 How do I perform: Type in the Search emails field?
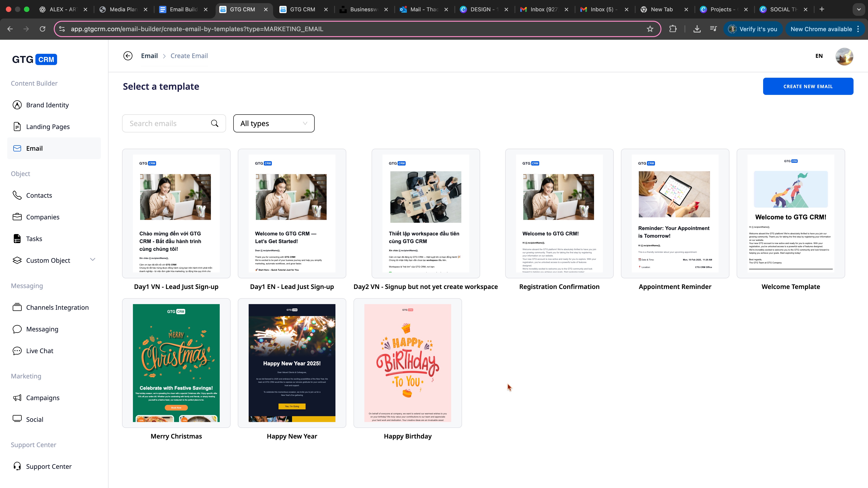[167, 123]
